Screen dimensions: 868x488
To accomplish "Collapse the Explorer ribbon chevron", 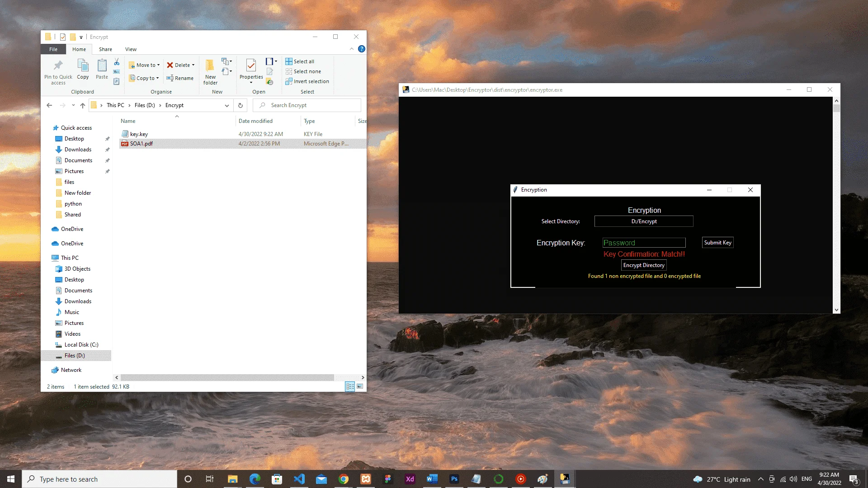I will point(352,49).
